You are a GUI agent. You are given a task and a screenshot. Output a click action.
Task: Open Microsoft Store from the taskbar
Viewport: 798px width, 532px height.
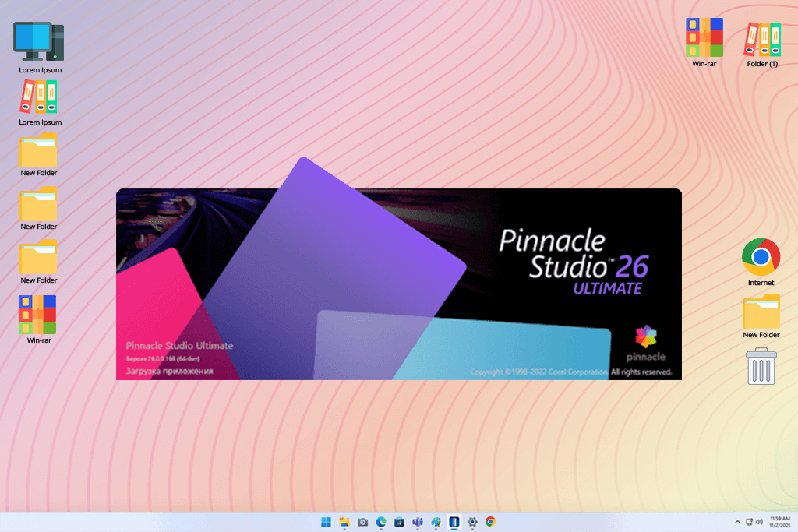coord(400,522)
